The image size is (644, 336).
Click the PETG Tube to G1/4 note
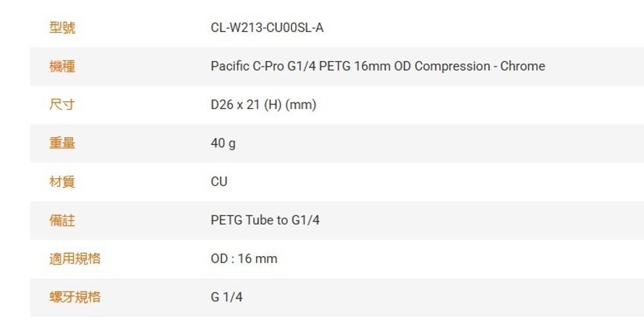pyautogui.click(x=265, y=220)
